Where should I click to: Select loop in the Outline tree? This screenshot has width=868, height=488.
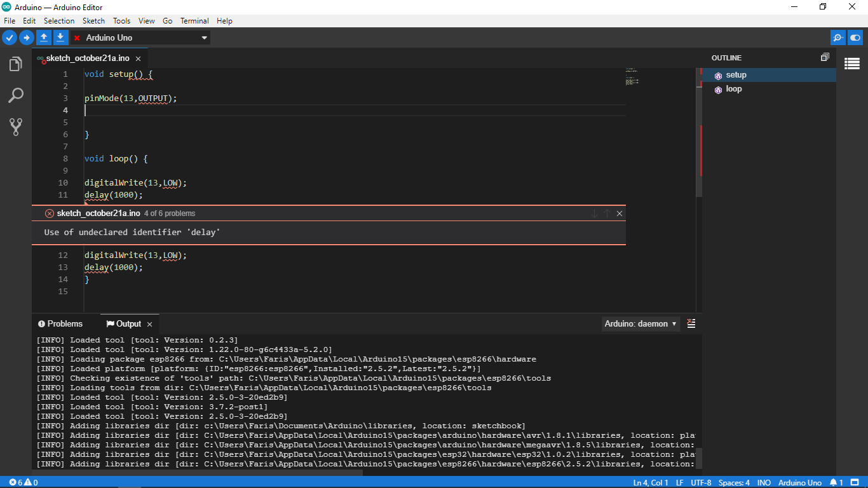pyautogui.click(x=769, y=89)
